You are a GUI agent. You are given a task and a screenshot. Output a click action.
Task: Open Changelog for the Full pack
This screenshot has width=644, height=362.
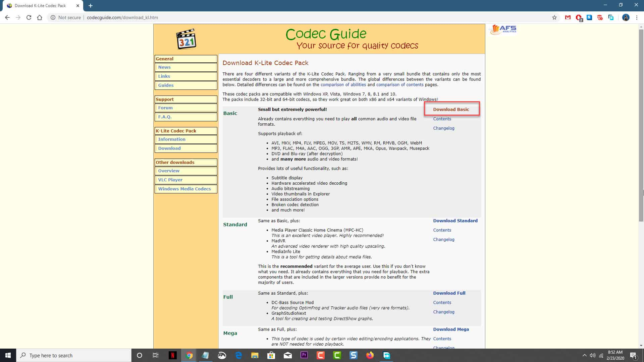click(x=444, y=312)
